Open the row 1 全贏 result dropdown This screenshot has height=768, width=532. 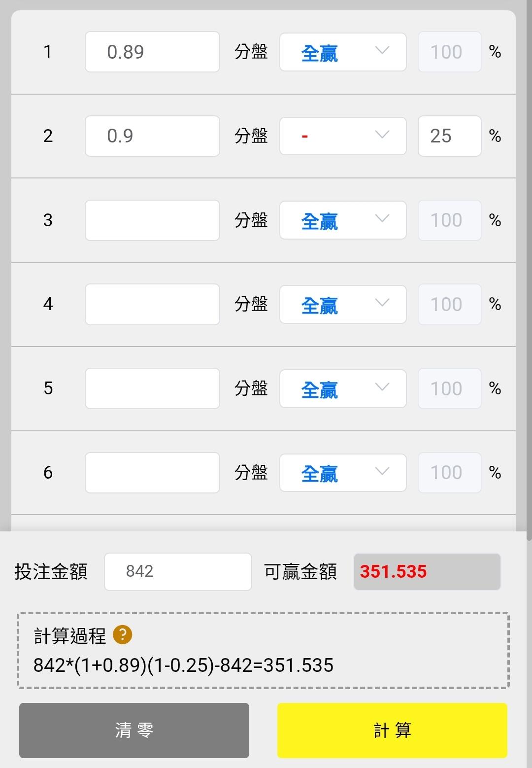[x=343, y=52]
